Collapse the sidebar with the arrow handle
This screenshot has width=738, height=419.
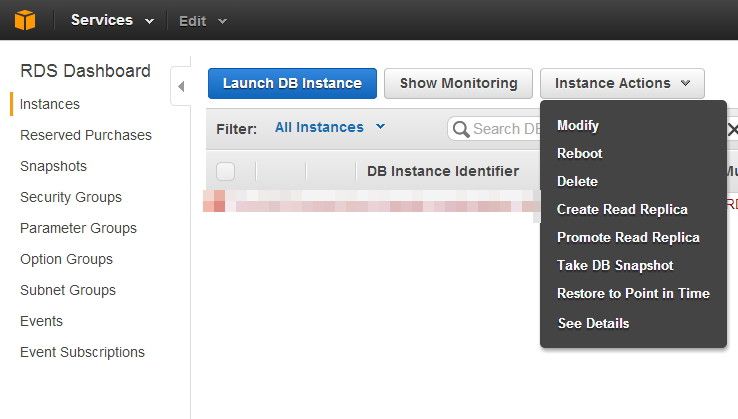pyautogui.click(x=181, y=86)
